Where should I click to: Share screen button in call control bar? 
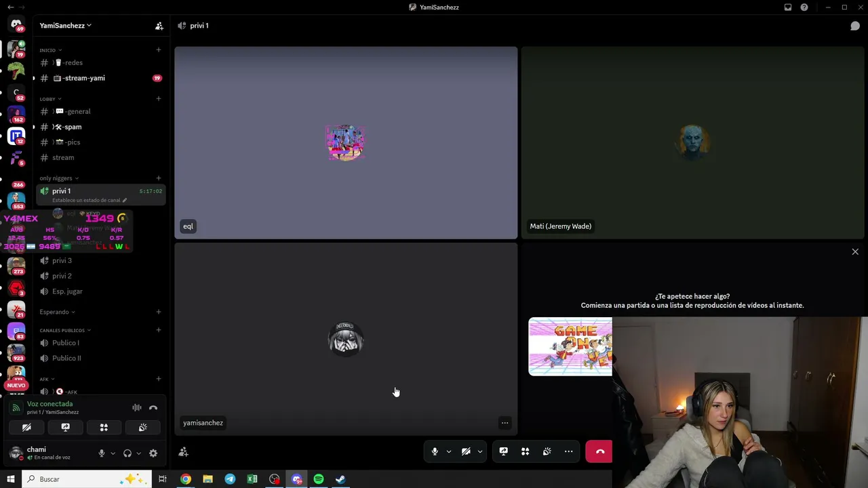coord(503,451)
